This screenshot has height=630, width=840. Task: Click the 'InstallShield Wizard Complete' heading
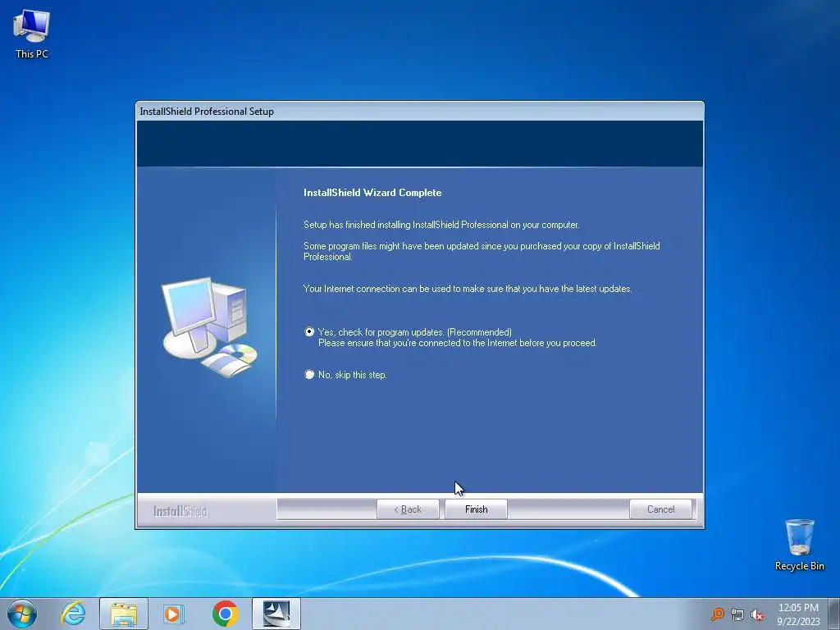372,193
